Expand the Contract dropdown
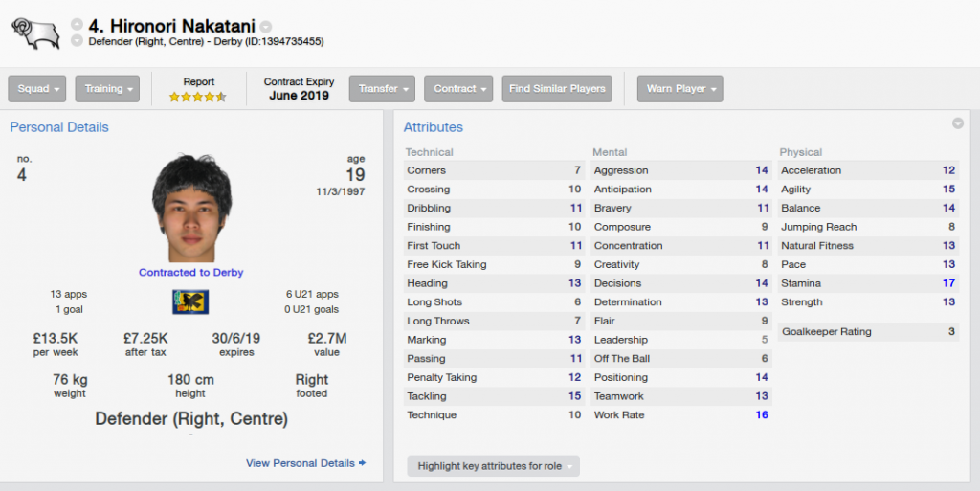 tap(458, 89)
